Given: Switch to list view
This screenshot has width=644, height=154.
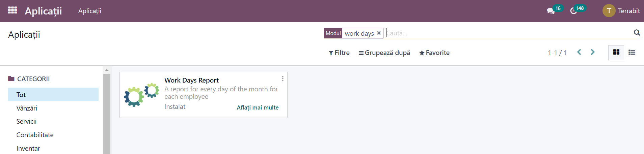Looking at the screenshot, I should pyautogui.click(x=632, y=52).
